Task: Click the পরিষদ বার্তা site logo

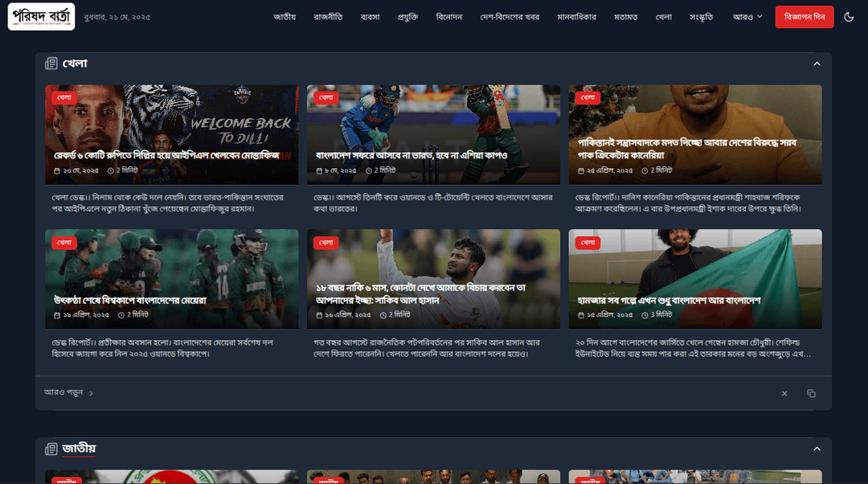Action: click(41, 17)
